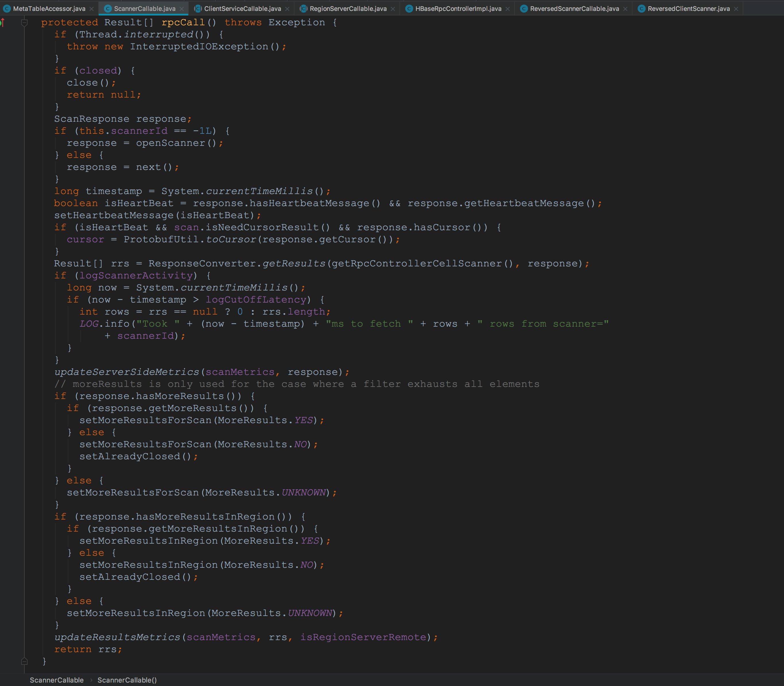Click updateResultsMetrics call
This screenshot has width=784, height=686.
pyautogui.click(x=117, y=637)
